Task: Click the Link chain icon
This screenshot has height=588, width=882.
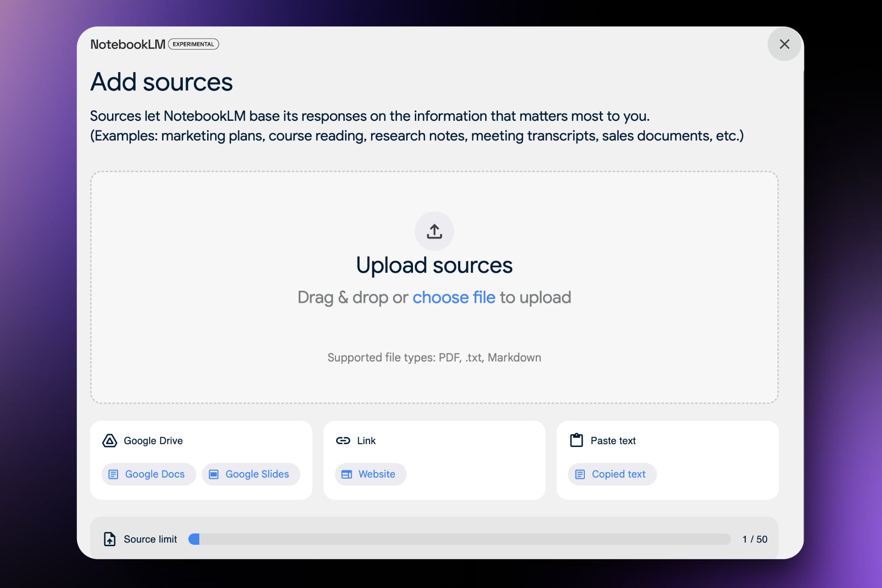Action: click(343, 441)
